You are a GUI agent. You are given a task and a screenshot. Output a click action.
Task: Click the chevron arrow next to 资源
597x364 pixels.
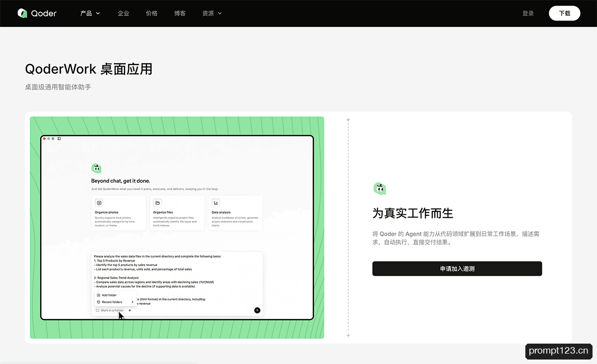[x=220, y=13]
